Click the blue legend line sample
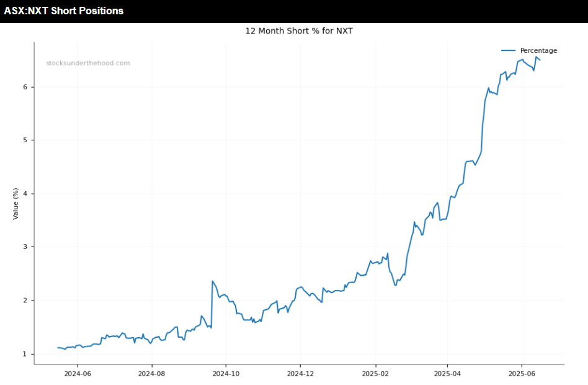 [x=508, y=50]
